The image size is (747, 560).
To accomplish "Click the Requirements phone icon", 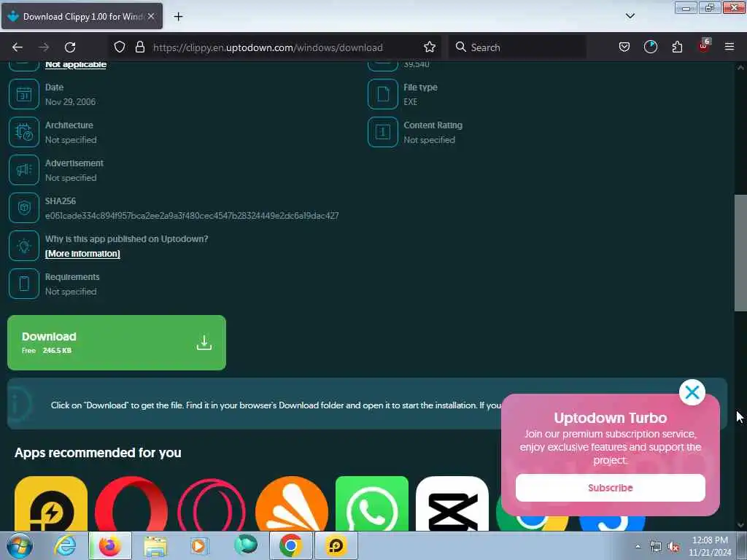I will pos(24,284).
